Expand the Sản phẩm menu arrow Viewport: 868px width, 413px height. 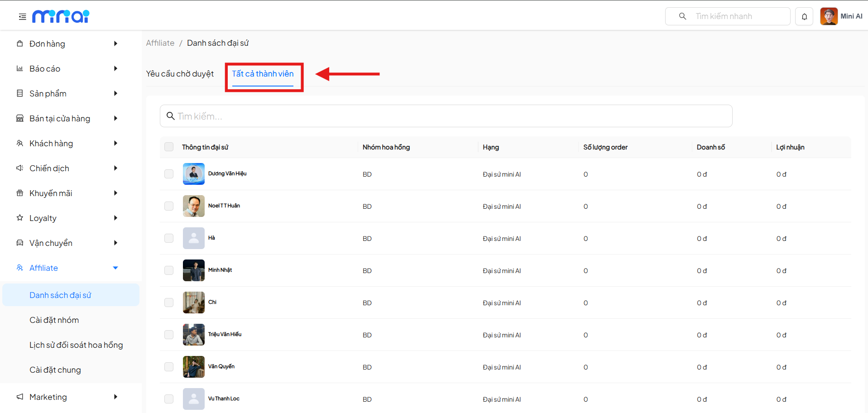(115, 93)
